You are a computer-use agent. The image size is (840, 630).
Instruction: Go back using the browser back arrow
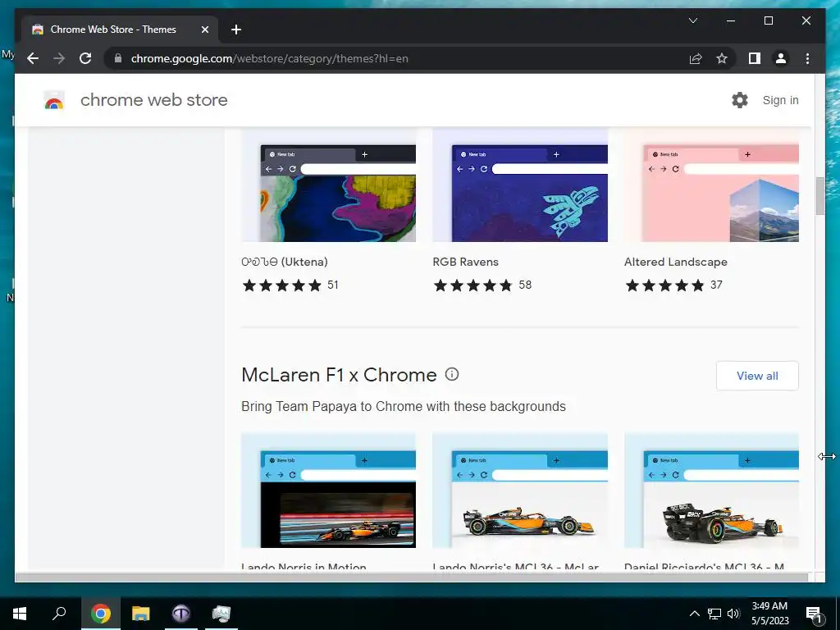pyautogui.click(x=33, y=58)
